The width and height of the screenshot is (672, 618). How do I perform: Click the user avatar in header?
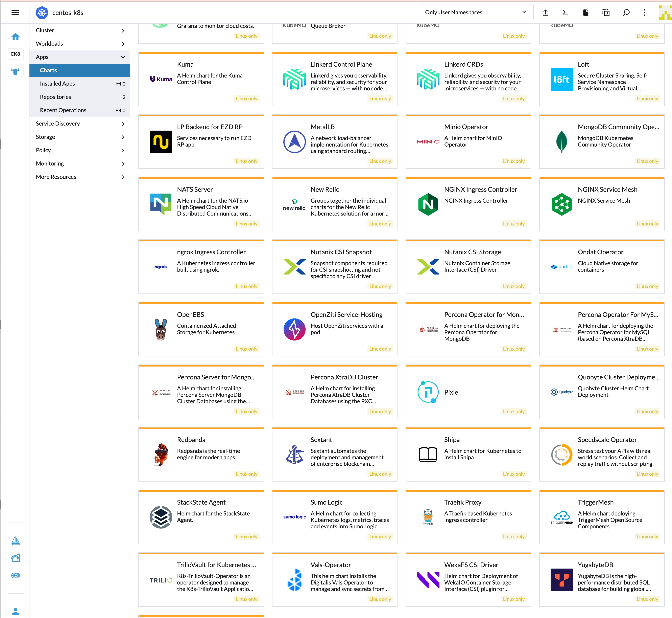665,13
